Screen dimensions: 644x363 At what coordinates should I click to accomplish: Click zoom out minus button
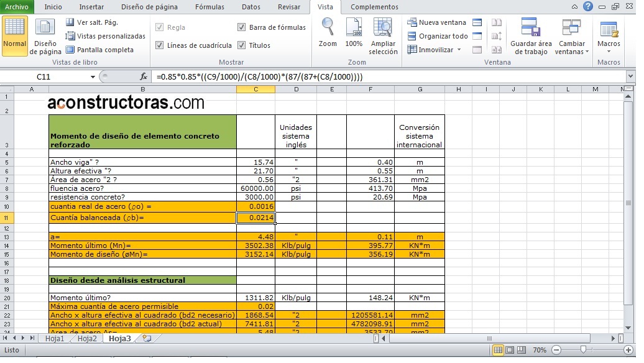(x=556, y=350)
